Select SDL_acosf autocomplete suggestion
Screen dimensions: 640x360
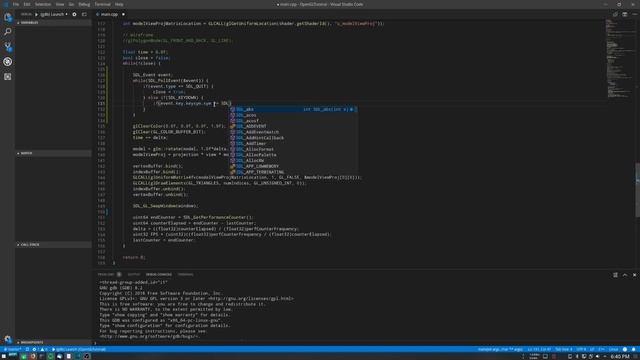point(293,121)
